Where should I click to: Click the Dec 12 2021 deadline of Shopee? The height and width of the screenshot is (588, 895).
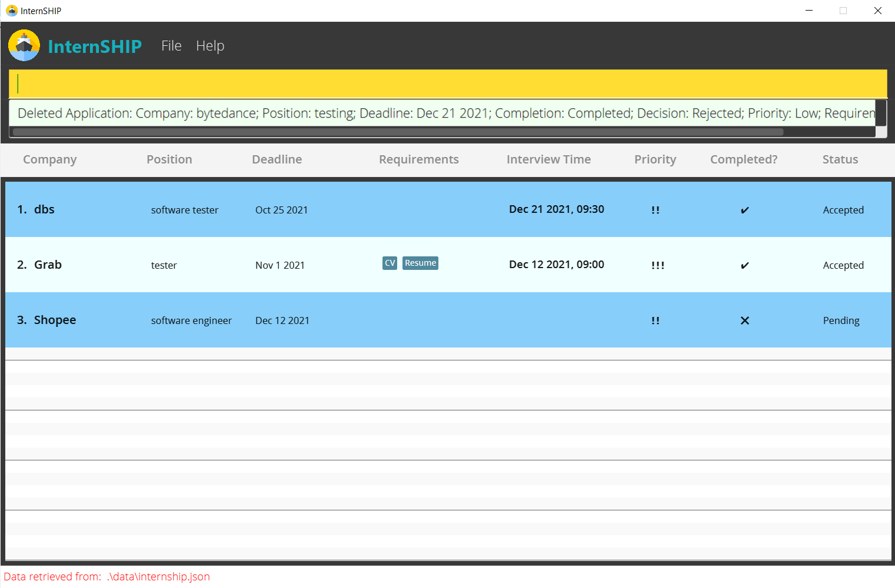(x=282, y=320)
